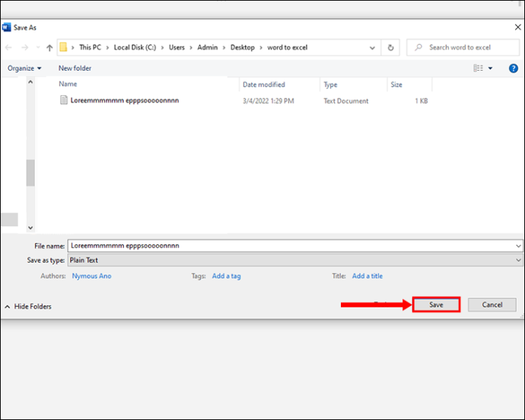Open the Help question mark icon
Viewport: 525px width, 420px height.
pyautogui.click(x=514, y=68)
